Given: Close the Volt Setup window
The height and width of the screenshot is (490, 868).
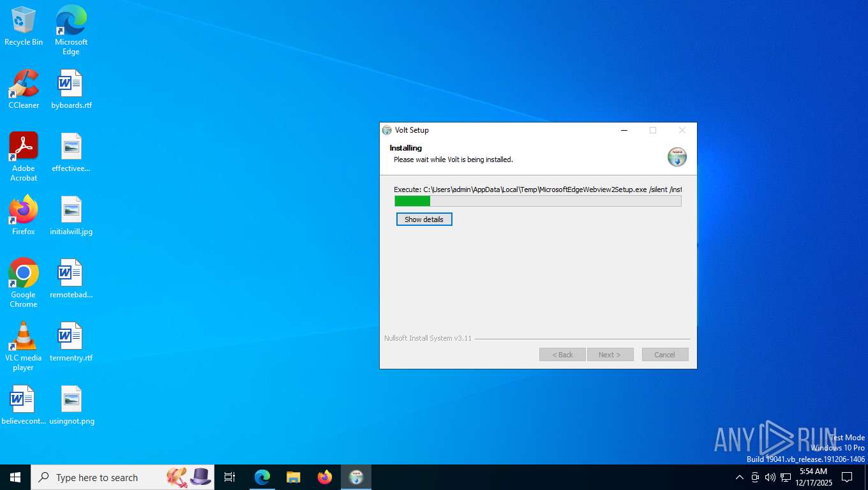Looking at the screenshot, I should [x=682, y=130].
